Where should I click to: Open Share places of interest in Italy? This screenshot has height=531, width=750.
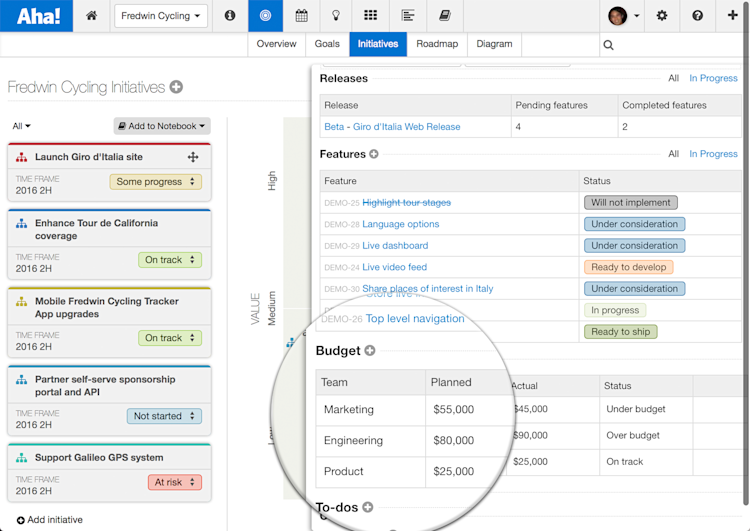point(428,289)
